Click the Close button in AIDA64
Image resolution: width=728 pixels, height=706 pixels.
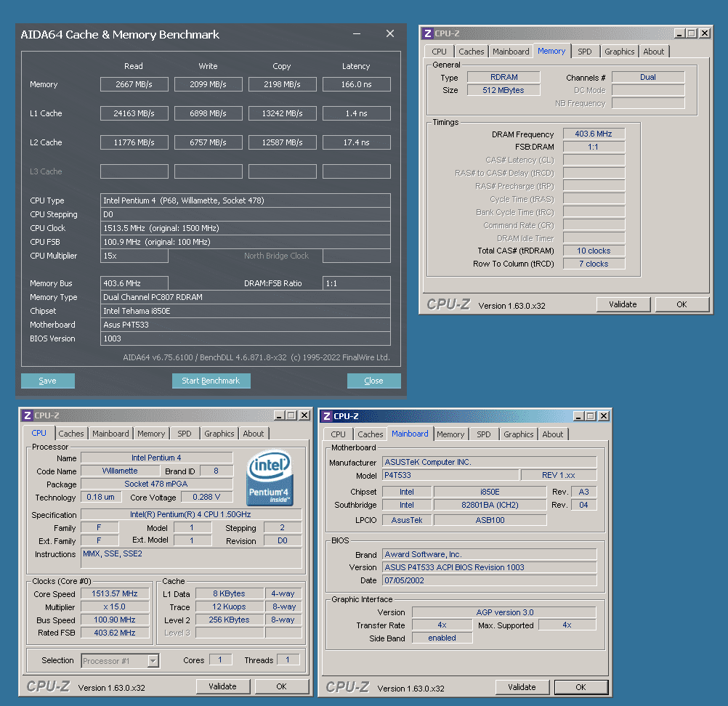[x=373, y=381]
